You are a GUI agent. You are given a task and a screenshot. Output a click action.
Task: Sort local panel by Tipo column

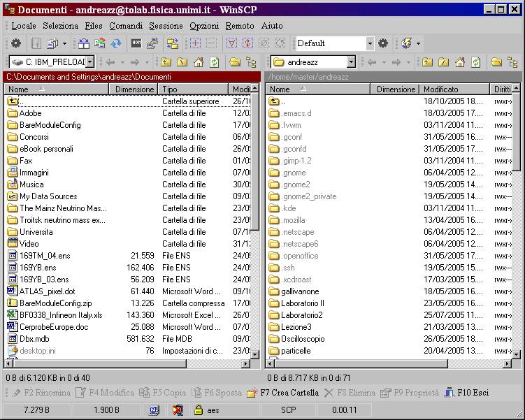[192, 89]
